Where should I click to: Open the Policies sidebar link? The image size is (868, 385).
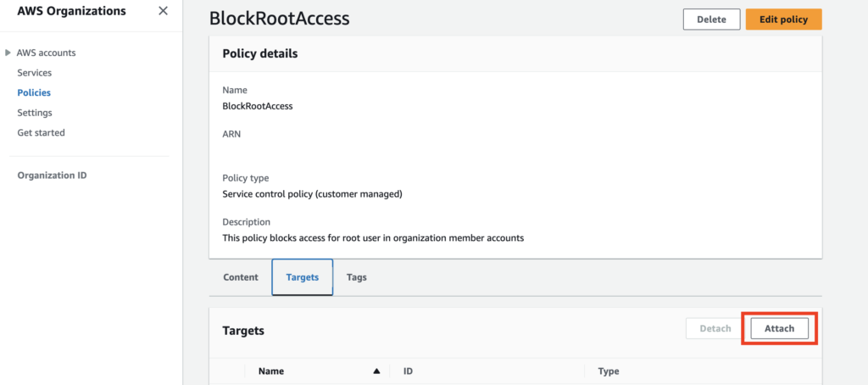[34, 92]
